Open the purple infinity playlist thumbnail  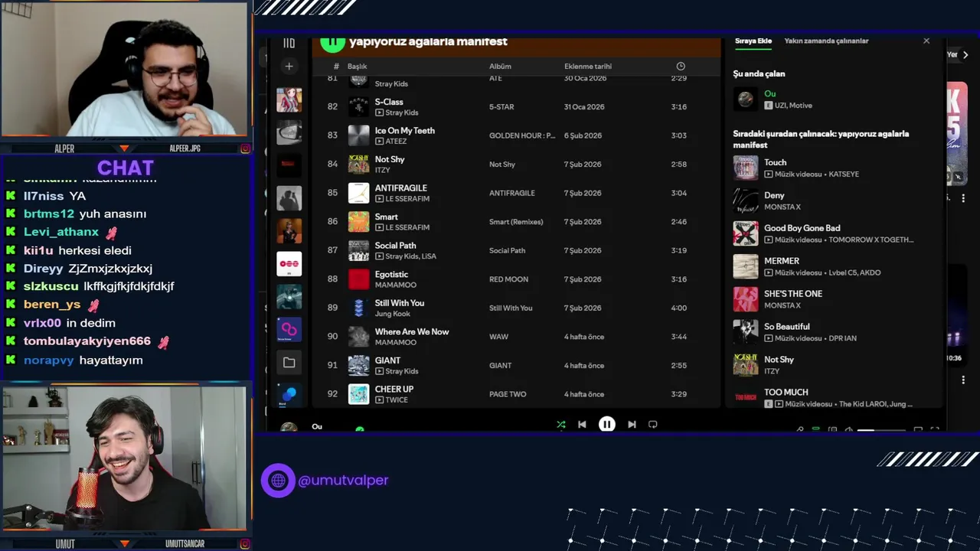(x=289, y=329)
